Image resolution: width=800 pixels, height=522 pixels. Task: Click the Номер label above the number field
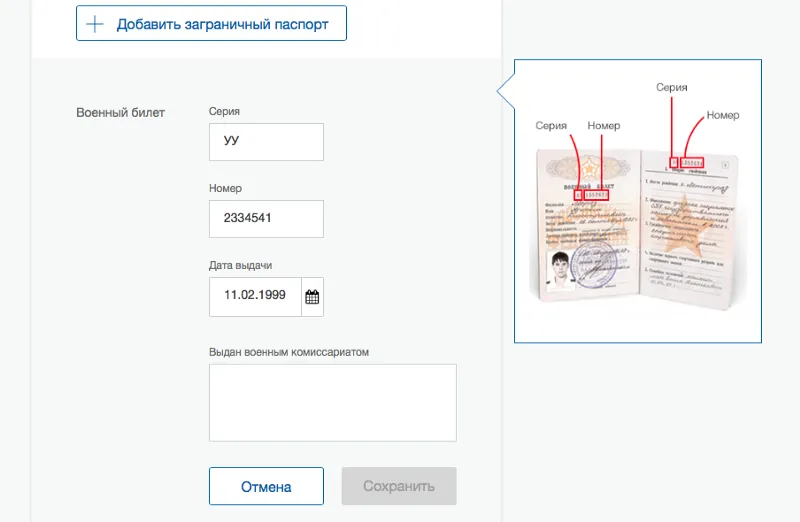coord(225,188)
